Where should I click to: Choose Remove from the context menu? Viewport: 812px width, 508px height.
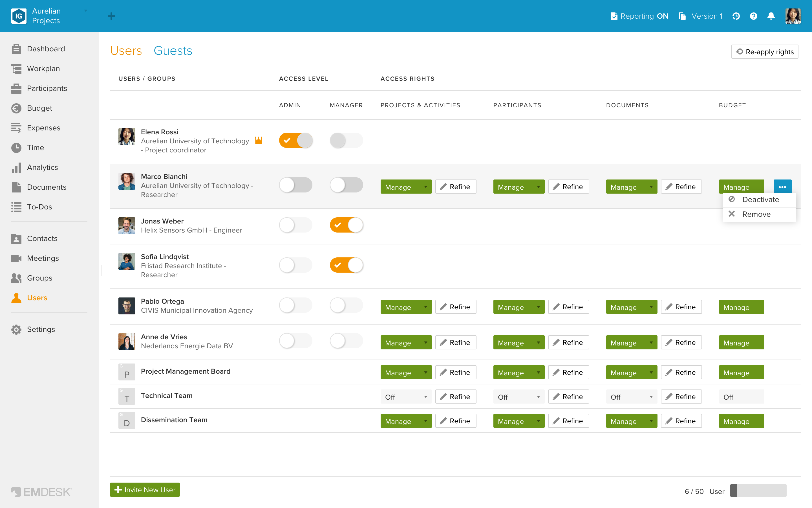tap(760, 214)
